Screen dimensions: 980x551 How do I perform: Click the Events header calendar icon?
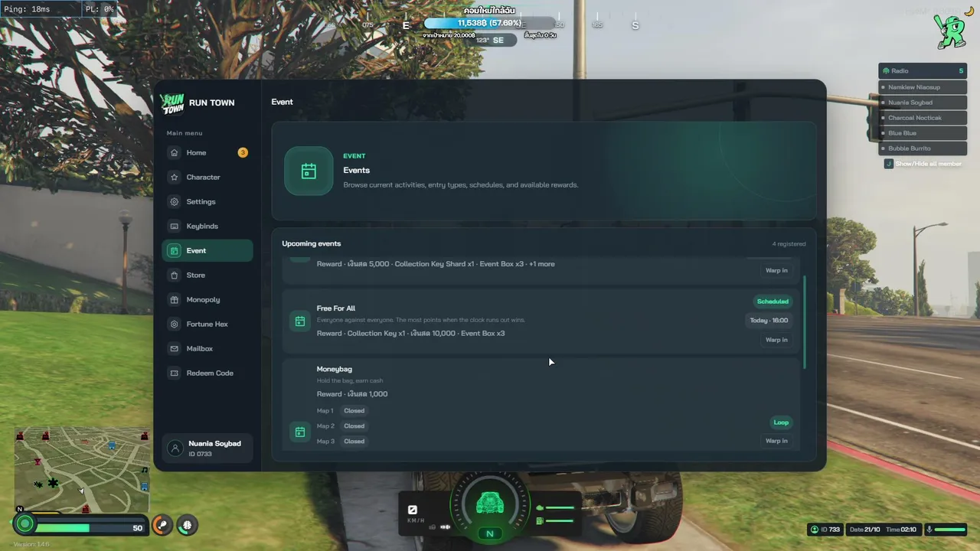point(309,171)
